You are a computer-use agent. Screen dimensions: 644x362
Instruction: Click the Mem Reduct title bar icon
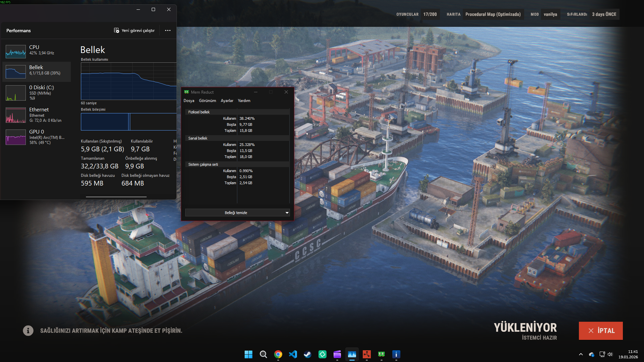[187, 92]
